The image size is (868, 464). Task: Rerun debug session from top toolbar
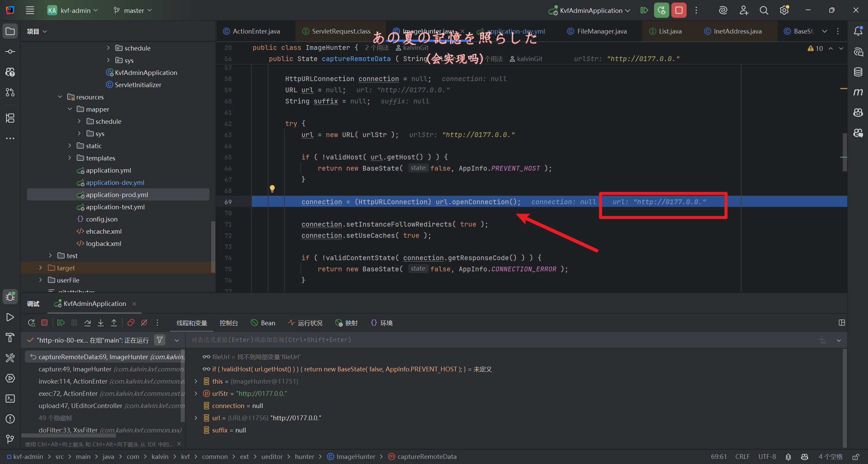[662, 11]
